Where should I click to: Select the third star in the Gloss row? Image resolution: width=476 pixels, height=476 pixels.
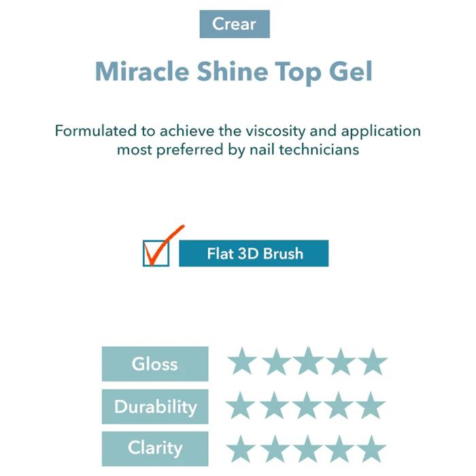click(308, 362)
